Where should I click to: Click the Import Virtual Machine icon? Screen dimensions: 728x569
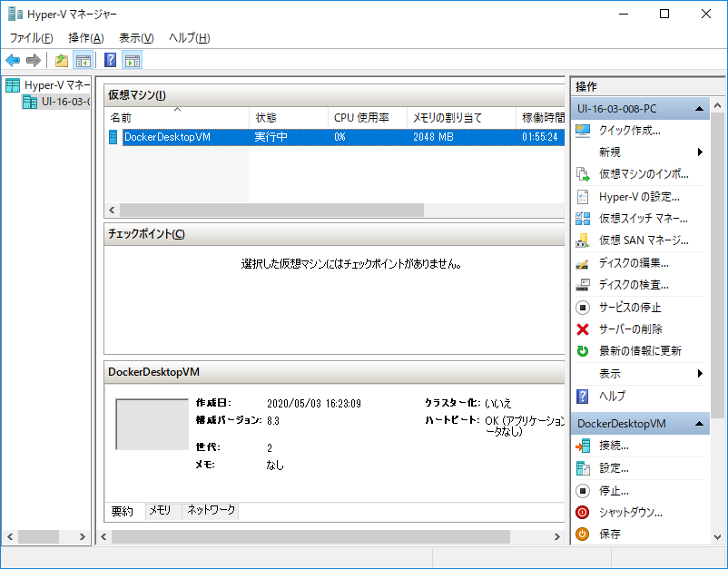584,174
